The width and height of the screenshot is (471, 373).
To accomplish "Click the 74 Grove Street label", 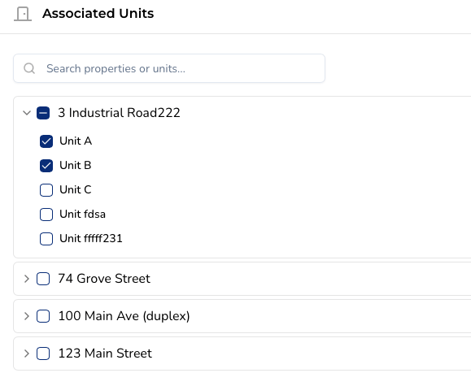I will [104, 278].
